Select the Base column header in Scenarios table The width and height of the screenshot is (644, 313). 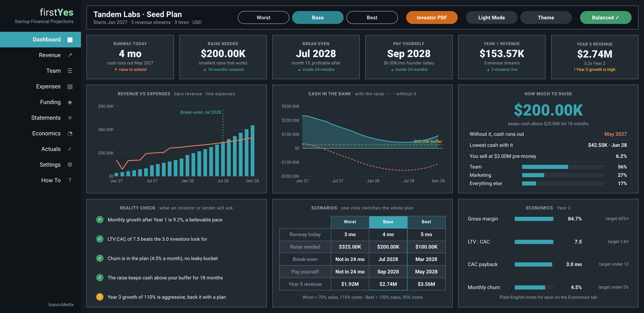388,222
